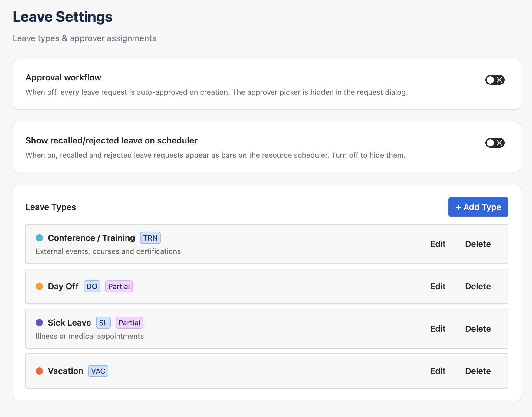This screenshot has width=532, height=417.
Task: Click 'Show recalled/rejected leave on scheduler' heading
Action: 111,140
